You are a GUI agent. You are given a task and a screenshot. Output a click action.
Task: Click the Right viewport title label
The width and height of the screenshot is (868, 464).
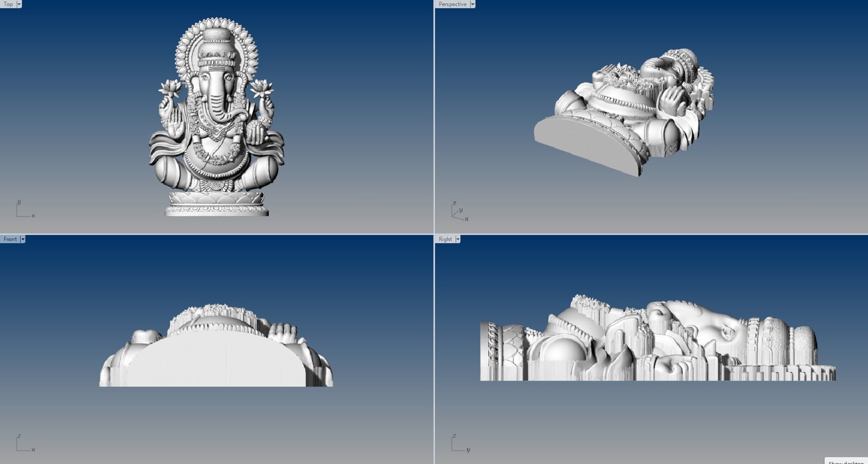[x=445, y=239]
